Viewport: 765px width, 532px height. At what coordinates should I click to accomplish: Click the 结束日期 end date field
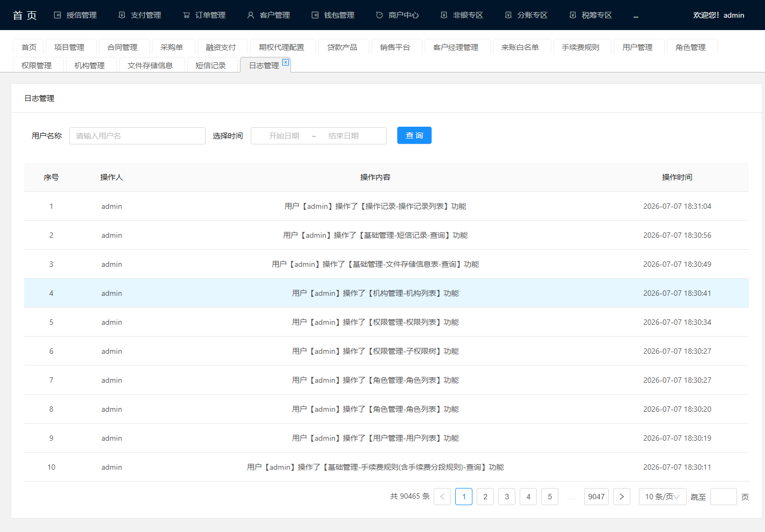pos(344,136)
